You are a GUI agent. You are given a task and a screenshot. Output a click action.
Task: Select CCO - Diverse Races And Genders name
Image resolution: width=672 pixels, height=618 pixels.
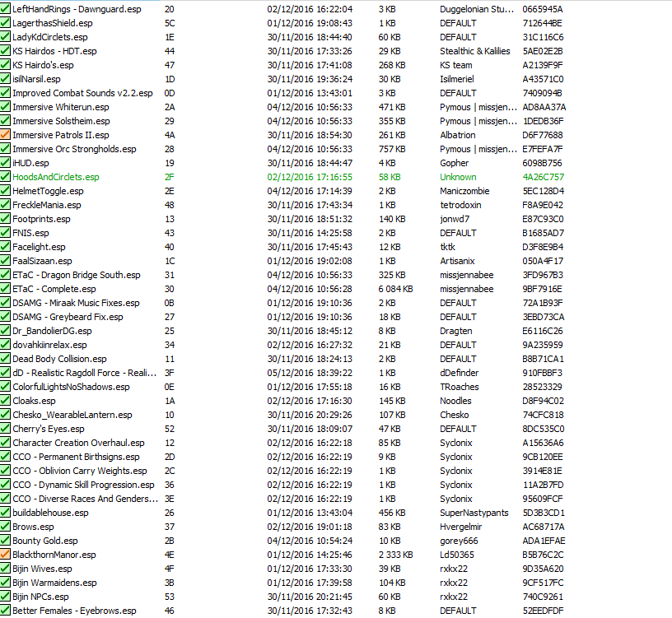click(86, 499)
